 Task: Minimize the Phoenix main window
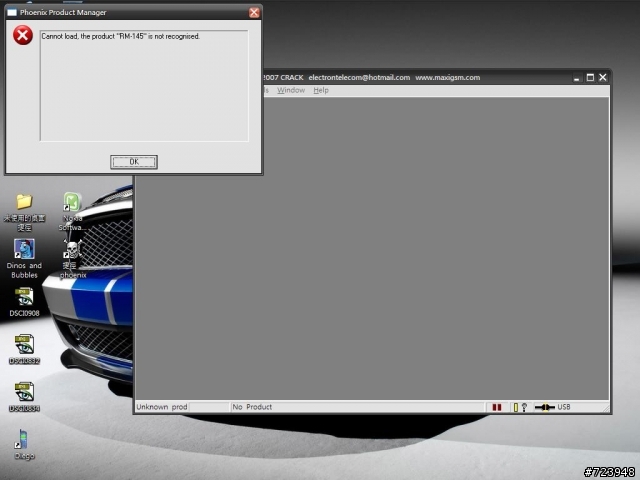[577, 78]
